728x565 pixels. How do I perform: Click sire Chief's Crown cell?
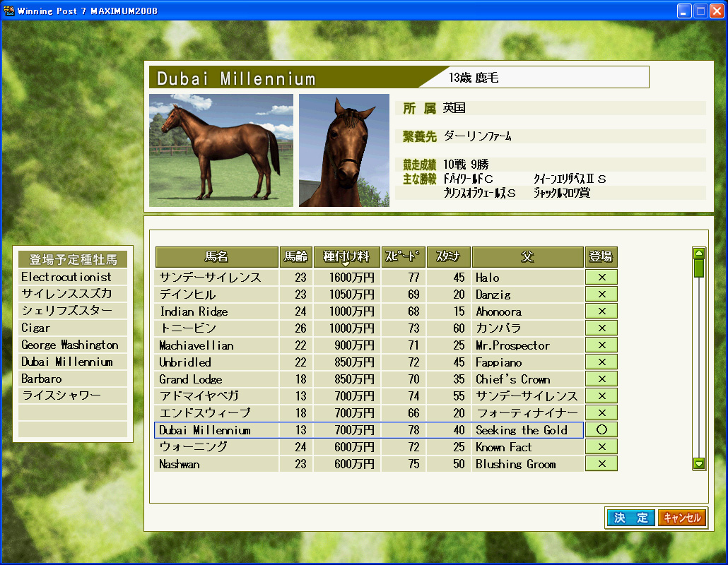tap(527, 379)
